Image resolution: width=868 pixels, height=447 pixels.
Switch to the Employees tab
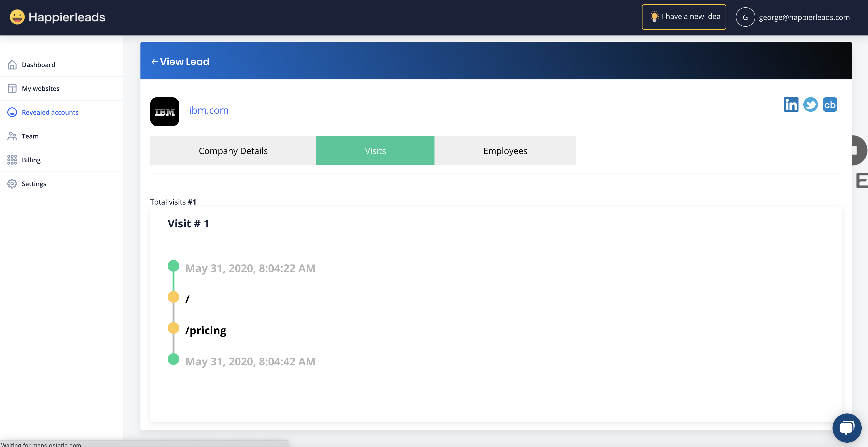point(505,151)
